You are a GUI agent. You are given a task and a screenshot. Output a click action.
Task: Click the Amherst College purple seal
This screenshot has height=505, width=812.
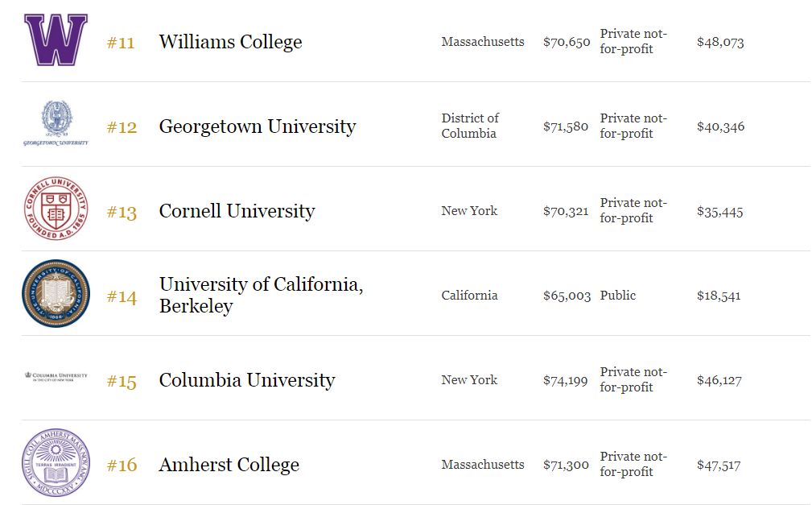click(x=56, y=462)
